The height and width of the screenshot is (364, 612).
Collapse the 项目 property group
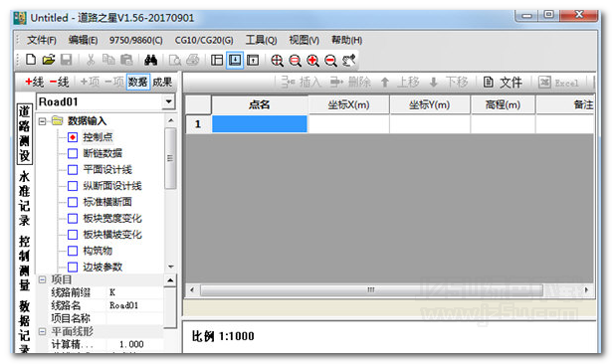[42, 279]
